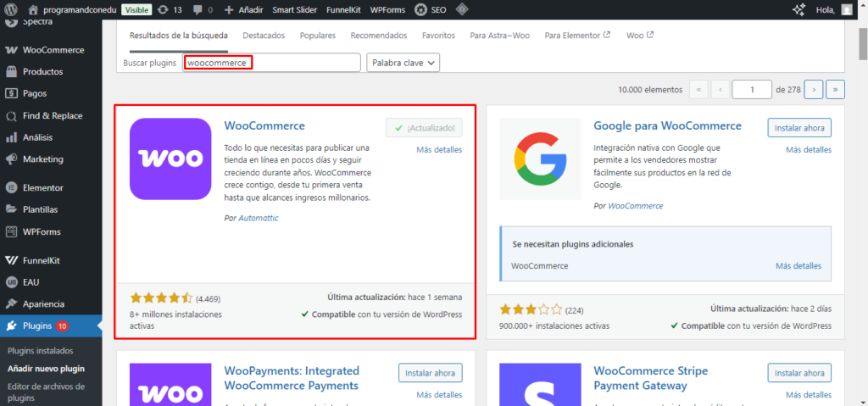Click the Buscar plugins search field
The image size is (868, 406).
click(272, 63)
